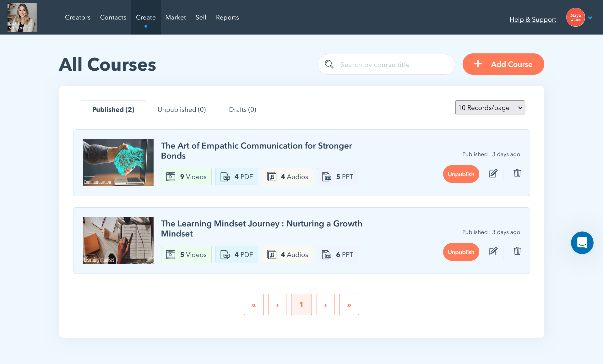
Task: Switch to the Unpublished (0) tab
Action: coord(182,110)
